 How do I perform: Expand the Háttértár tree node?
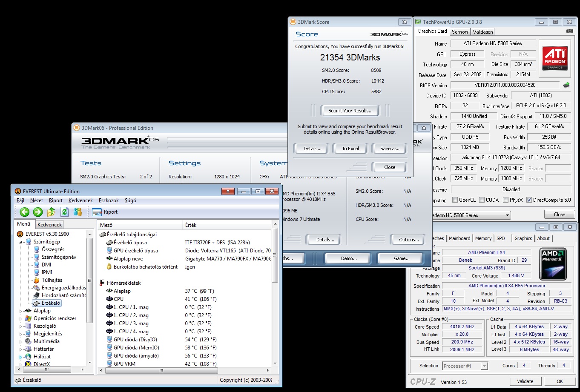[20, 349]
